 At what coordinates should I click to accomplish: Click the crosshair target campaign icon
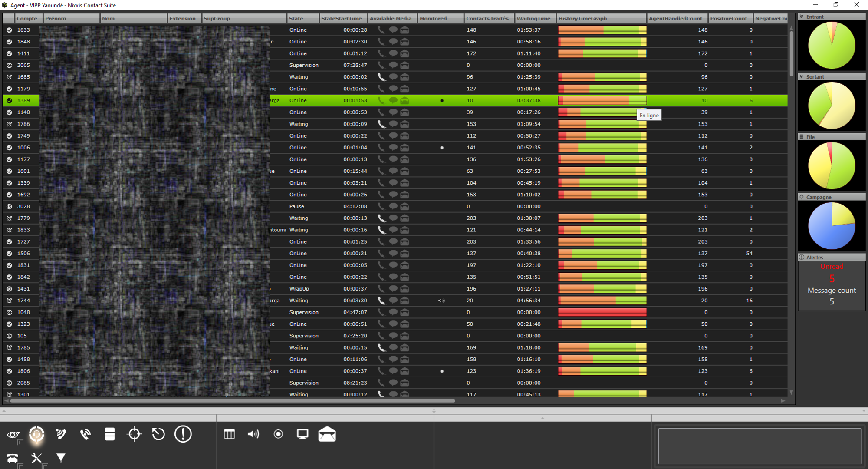pyautogui.click(x=134, y=434)
